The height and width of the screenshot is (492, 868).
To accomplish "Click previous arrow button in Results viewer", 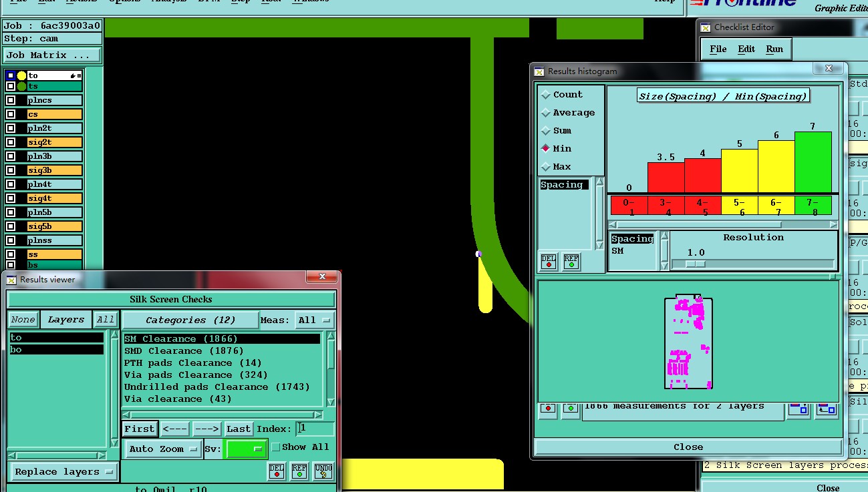I will coord(175,429).
